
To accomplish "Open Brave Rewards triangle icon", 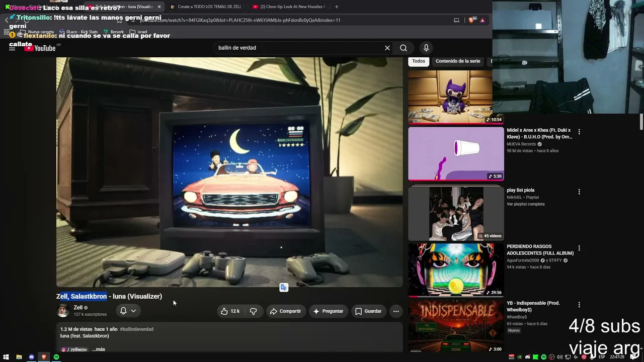I will pyautogui.click(x=482, y=20).
